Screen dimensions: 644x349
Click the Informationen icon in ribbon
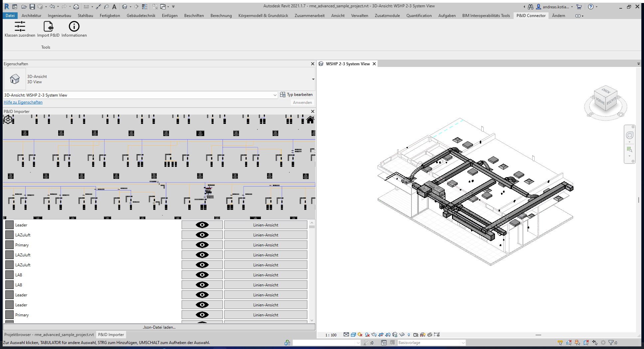pyautogui.click(x=74, y=27)
